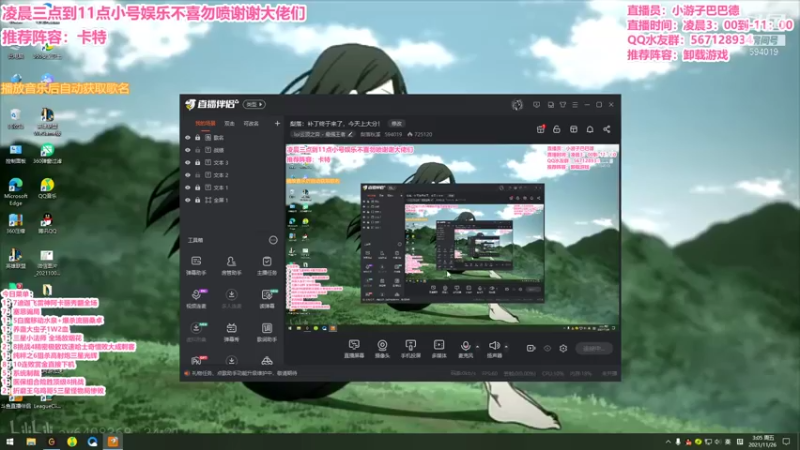800x450 pixels.
Task: Expand speaker options arrow
Action: [506, 347]
